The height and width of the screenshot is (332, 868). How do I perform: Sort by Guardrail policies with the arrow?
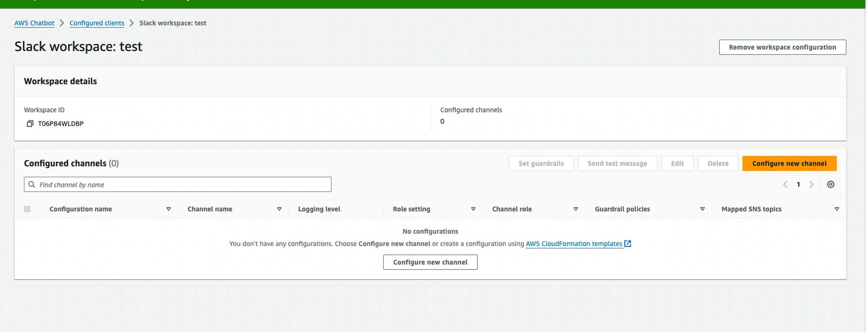(703, 209)
